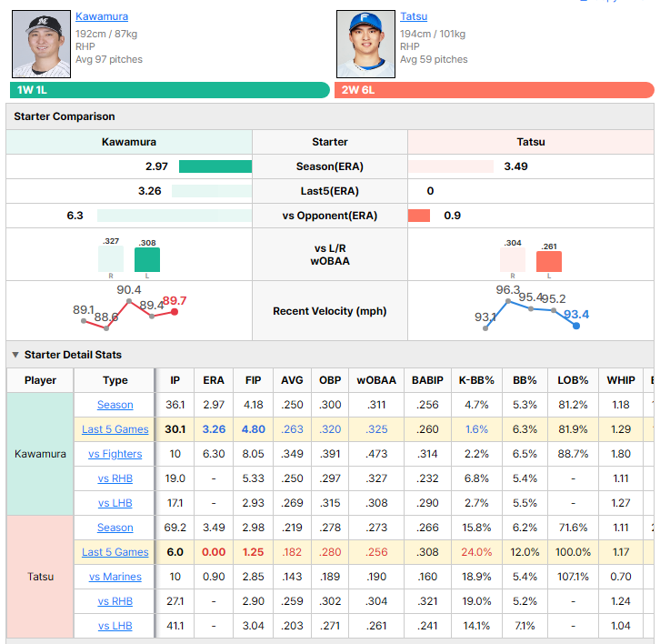Click Tatsu's season IP value 69.2
This screenshot has width=660, height=644.
pos(175,528)
